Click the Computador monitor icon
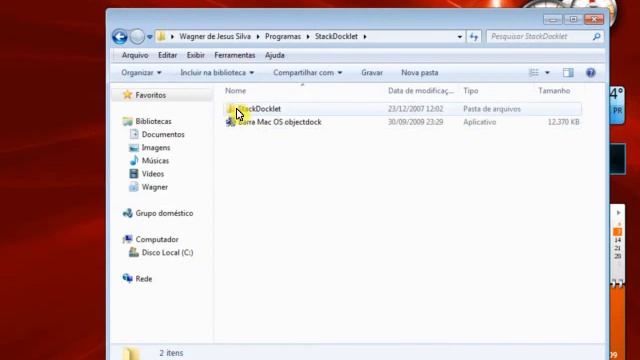Screen dimensions: 640x360 coord(128,239)
